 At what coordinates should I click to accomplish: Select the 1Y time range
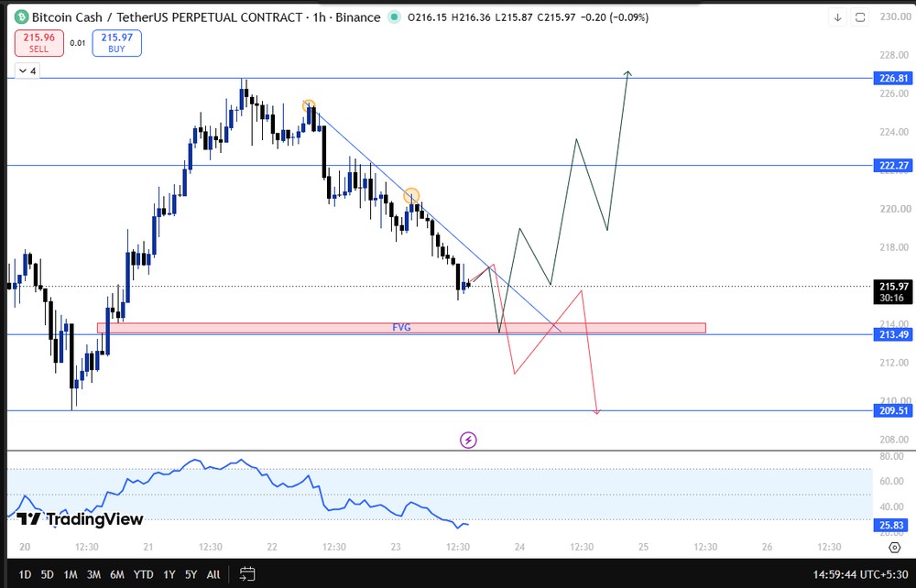click(169, 574)
